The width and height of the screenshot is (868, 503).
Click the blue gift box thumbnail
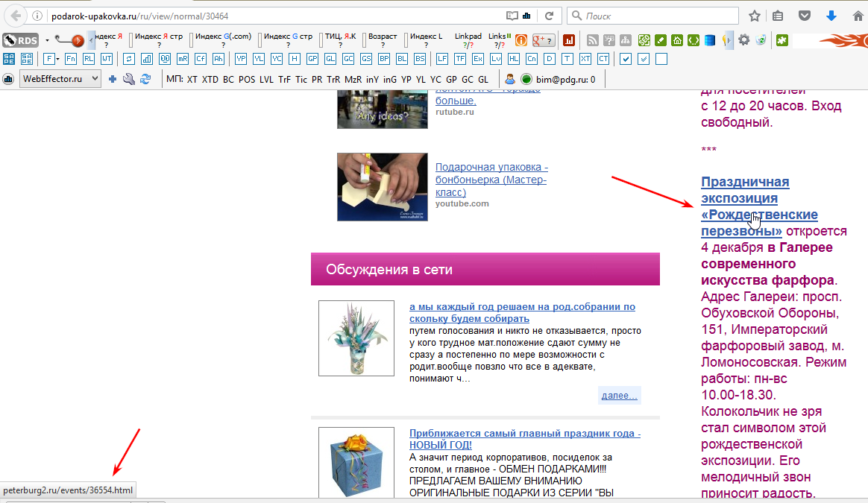[356, 462]
